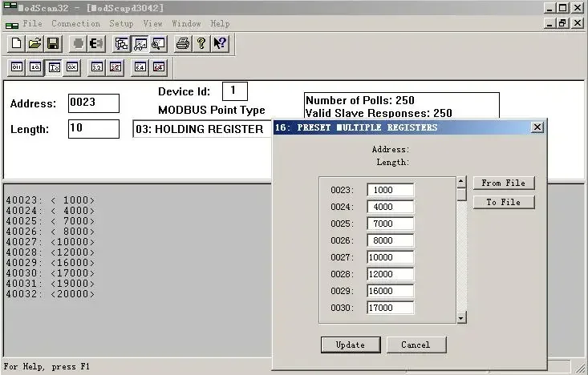The image size is (588, 375).
Task: Click Cancel in the preset registers dialog
Action: point(416,345)
